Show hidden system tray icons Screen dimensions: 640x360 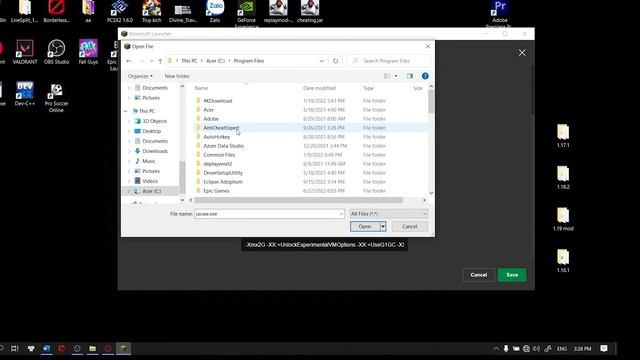[x=496, y=349]
